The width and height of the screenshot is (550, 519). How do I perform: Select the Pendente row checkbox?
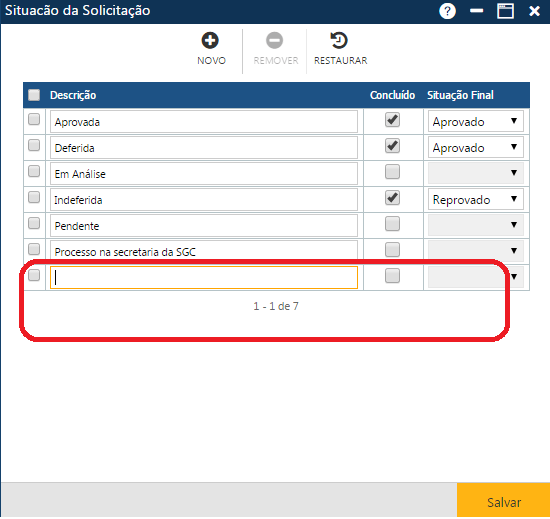[x=34, y=223]
